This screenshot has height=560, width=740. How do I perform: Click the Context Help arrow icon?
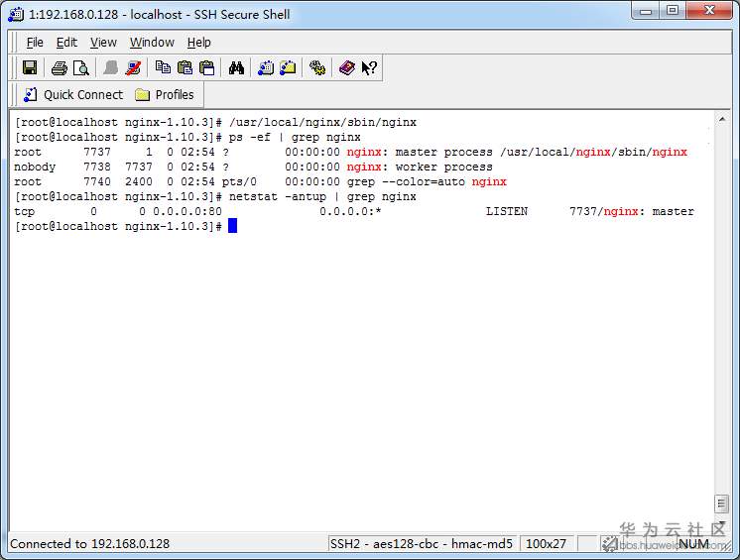click(x=369, y=67)
